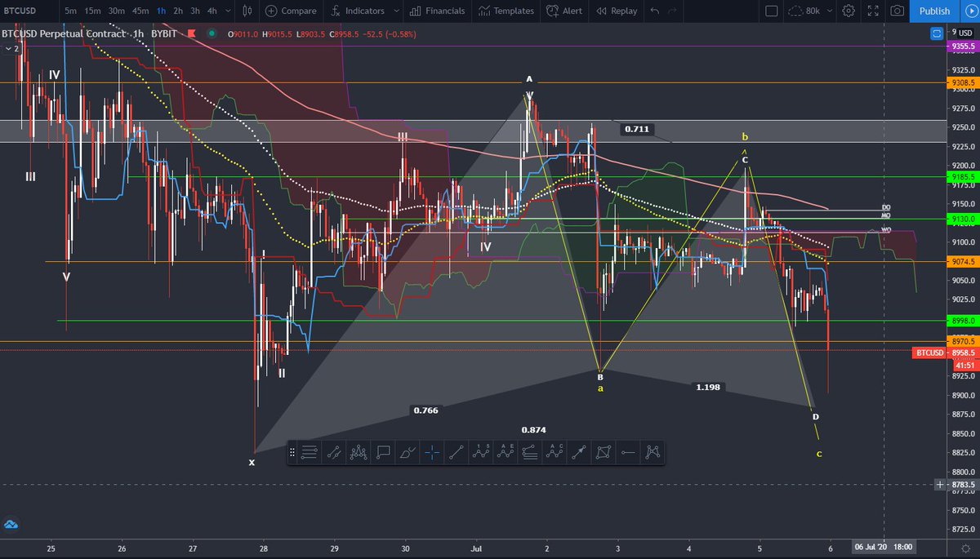Select the Fib retracement drawing tool
980x559 pixels.
pos(310,450)
